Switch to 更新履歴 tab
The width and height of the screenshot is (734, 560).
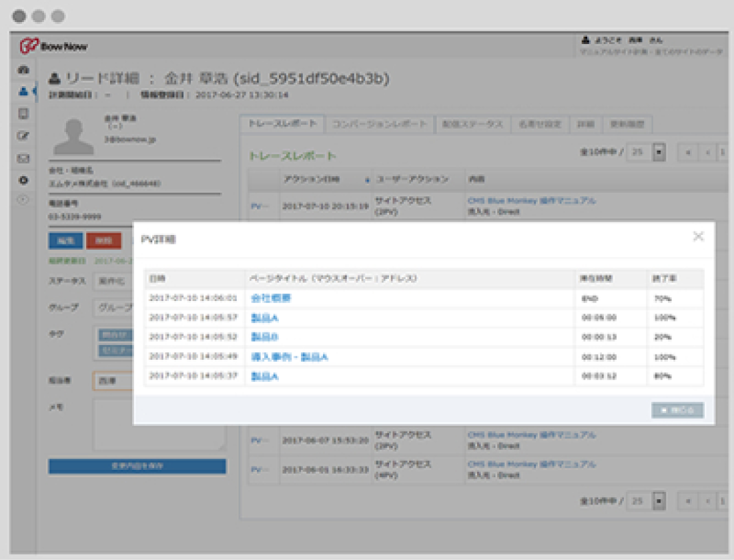pyautogui.click(x=627, y=124)
